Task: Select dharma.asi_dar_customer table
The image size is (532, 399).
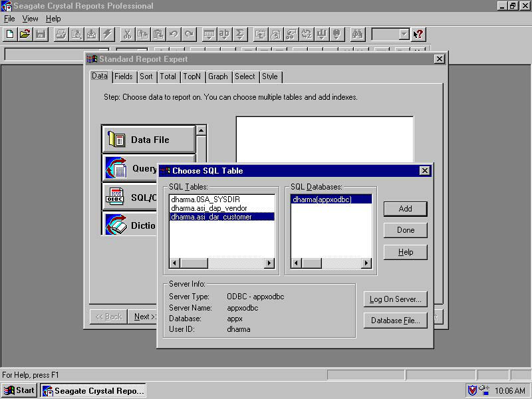Action: pyautogui.click(x=221, y=217)
